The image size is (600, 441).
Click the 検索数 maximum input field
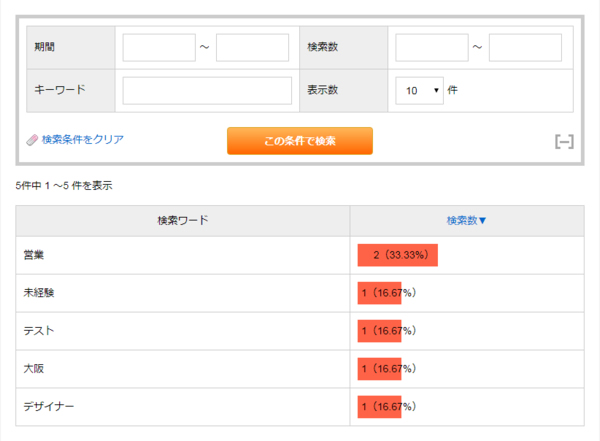tap(525, 47)
